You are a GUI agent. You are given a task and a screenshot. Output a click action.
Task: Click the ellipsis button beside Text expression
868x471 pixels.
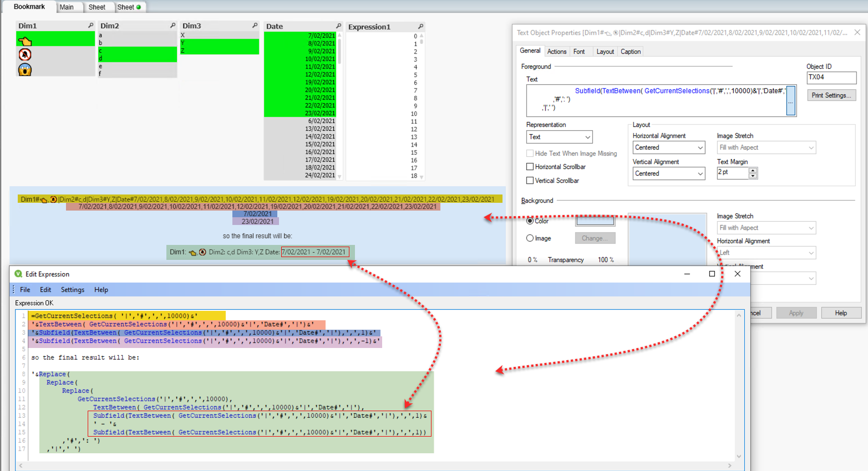791,101
